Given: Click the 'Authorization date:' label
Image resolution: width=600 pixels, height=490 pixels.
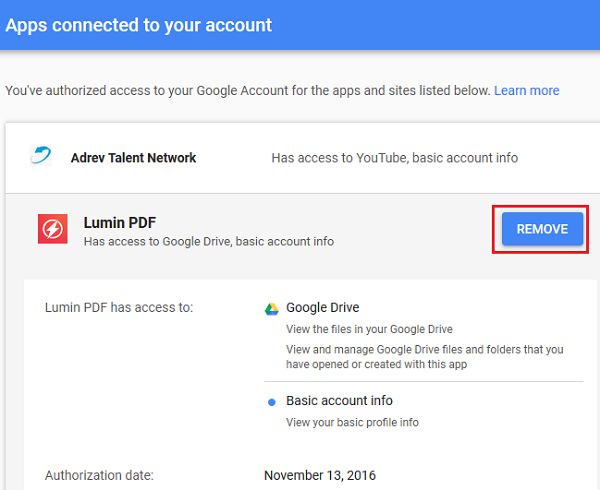Looking at the screenshot, I should pos(99,475).
